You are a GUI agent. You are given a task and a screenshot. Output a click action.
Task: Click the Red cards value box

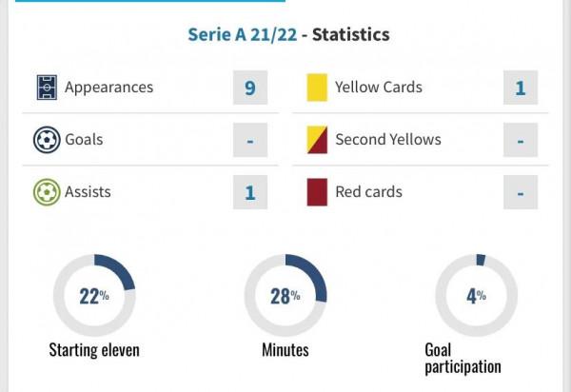tap(521, 192)
